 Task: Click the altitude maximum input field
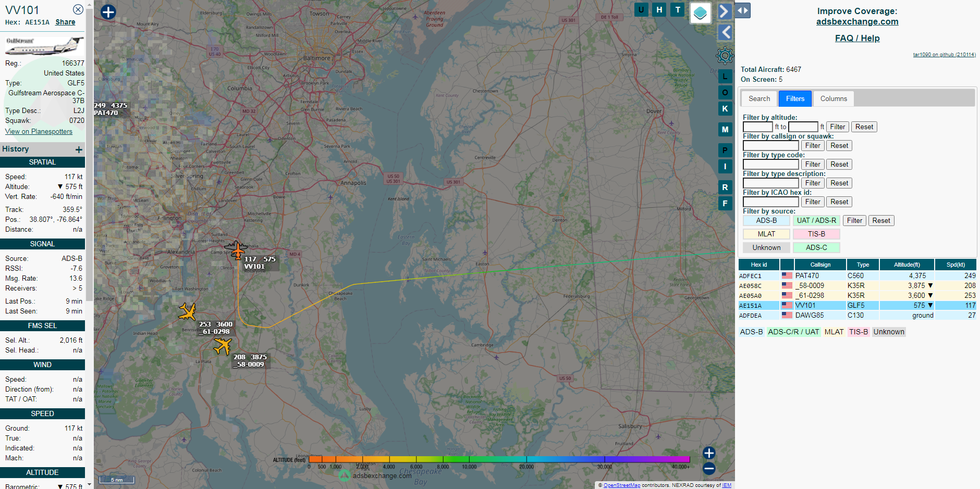[x=803, y=127]
